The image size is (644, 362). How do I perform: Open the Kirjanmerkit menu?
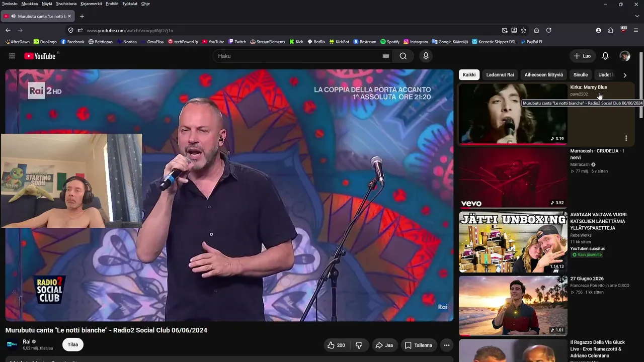91,4
